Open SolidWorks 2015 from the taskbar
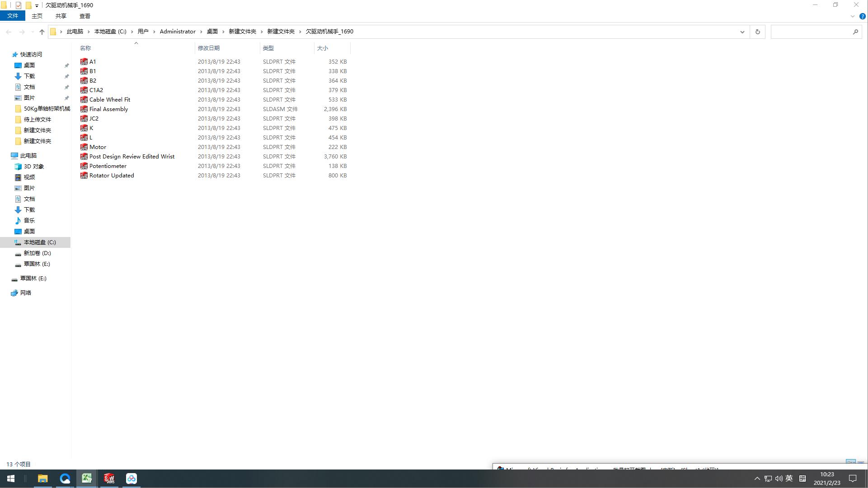Image resolution: width=868 pixels, height=488 pixels. coord(109,479)
